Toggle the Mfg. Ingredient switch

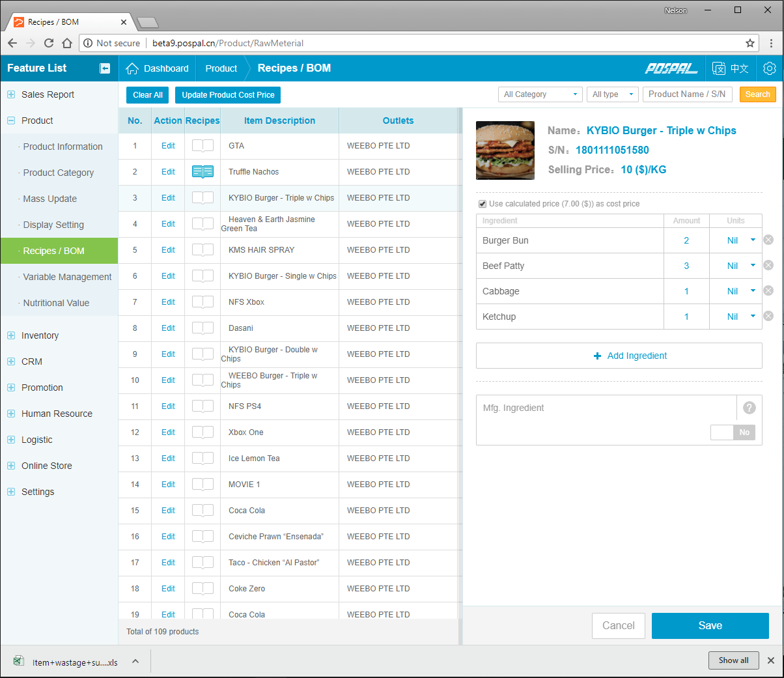pos(733,432)
